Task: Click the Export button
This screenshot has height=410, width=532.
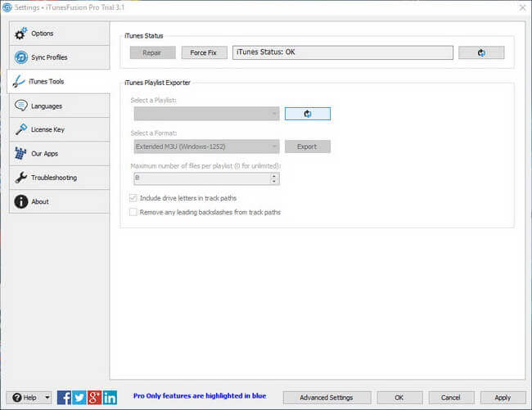Action: (x=308, y=146)
